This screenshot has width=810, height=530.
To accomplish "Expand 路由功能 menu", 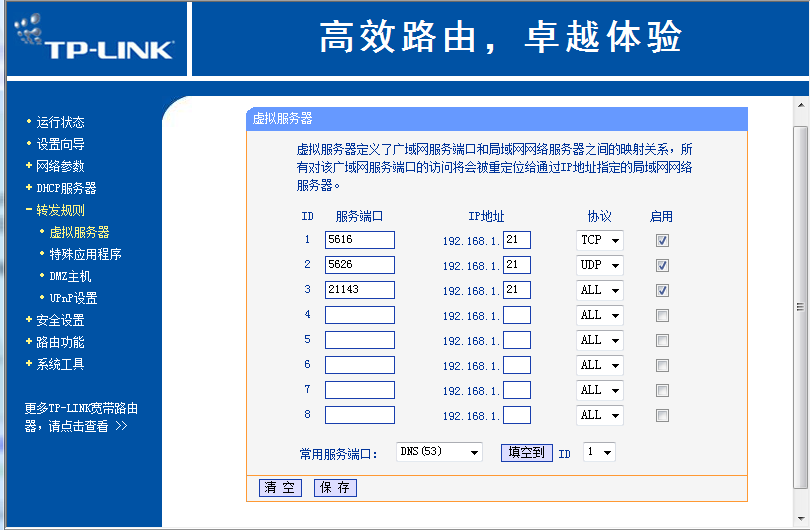I will click(x=60, y=342).
